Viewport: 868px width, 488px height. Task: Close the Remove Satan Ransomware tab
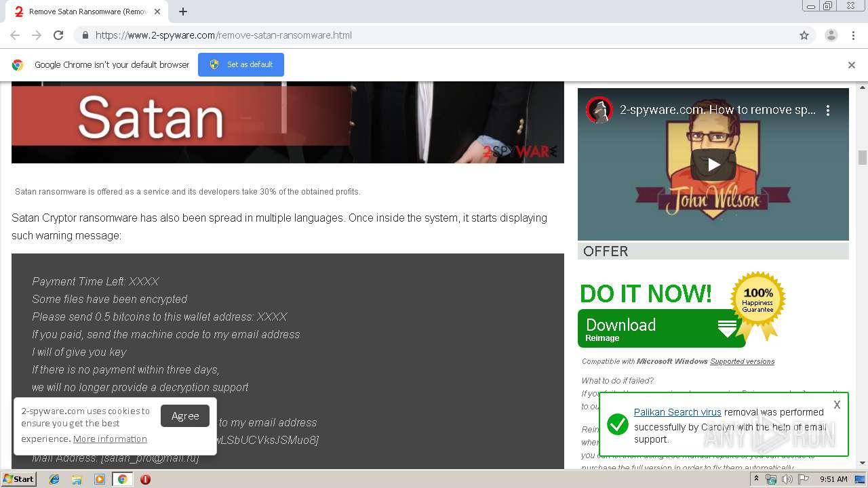point(157,12)
